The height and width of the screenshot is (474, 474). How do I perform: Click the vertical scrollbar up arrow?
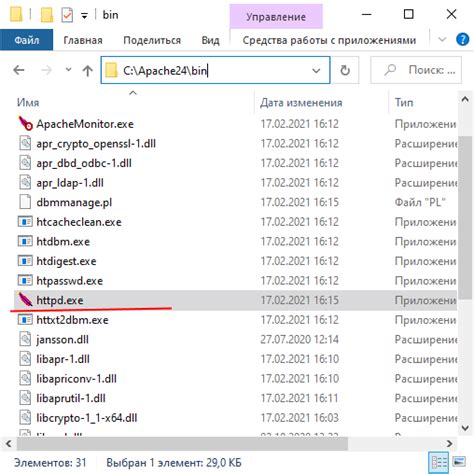(x=465, y=99)
